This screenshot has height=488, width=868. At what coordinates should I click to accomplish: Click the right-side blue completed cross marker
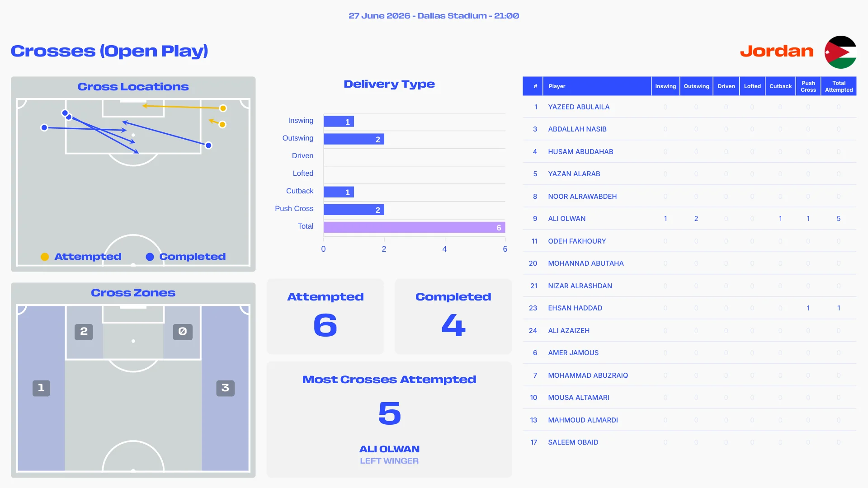click(208, 145)
